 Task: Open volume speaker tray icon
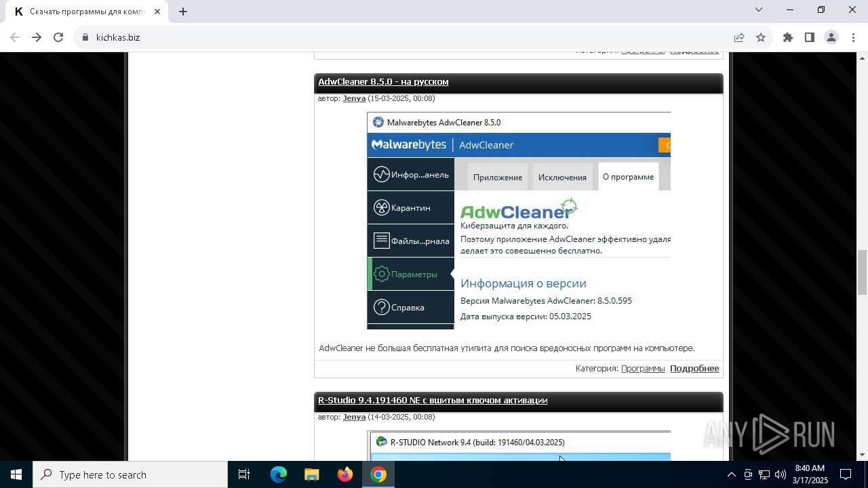[781, 474]
